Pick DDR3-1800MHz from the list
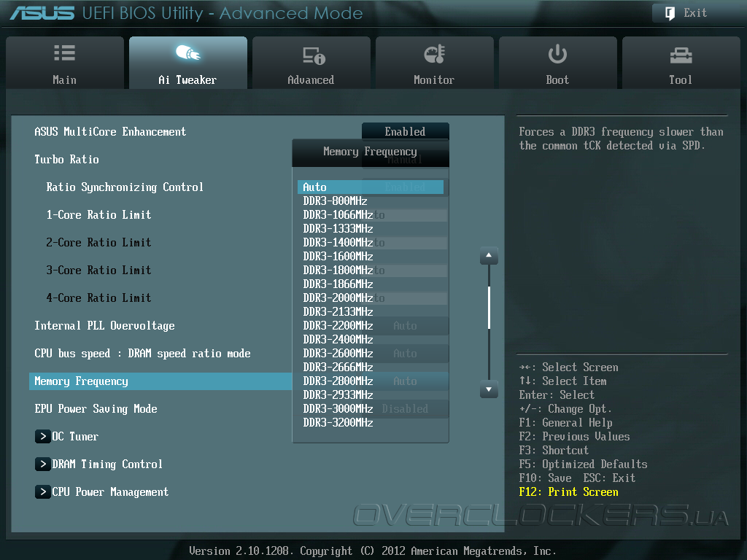 (x=371, y=270)
